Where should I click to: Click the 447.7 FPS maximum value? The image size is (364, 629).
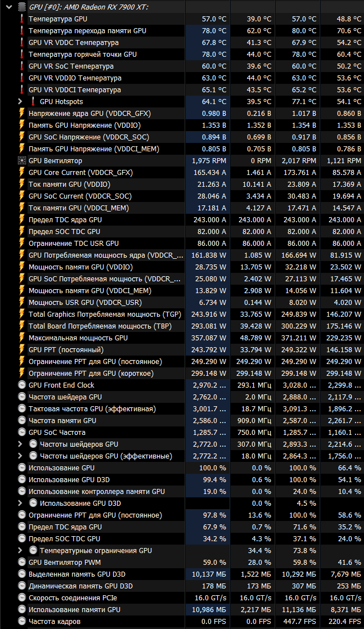[x=299, y=621]
